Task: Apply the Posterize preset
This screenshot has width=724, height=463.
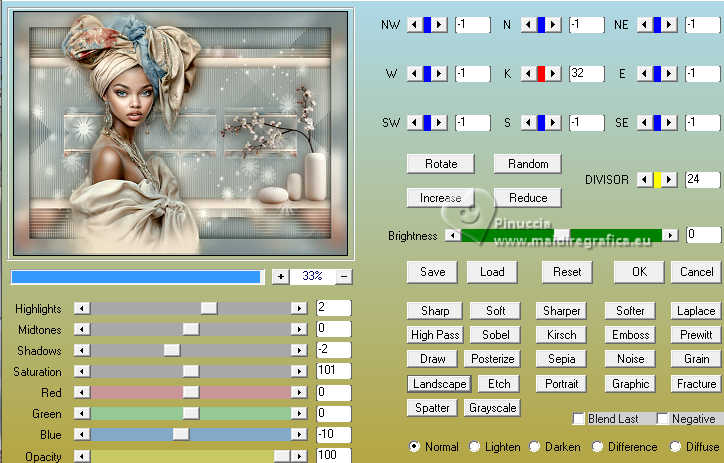Action: 492,359
